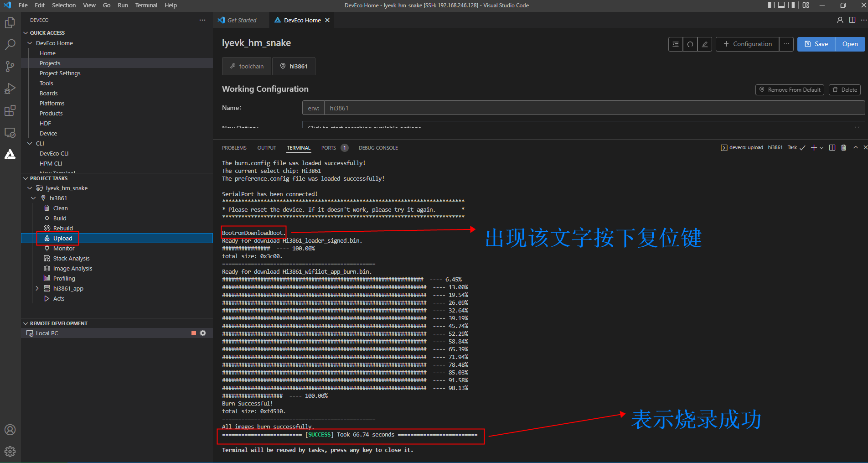
Task: Click the DEVECO panel more actions ellipsis
Action: pyautogui.click(x=202, y=20)
